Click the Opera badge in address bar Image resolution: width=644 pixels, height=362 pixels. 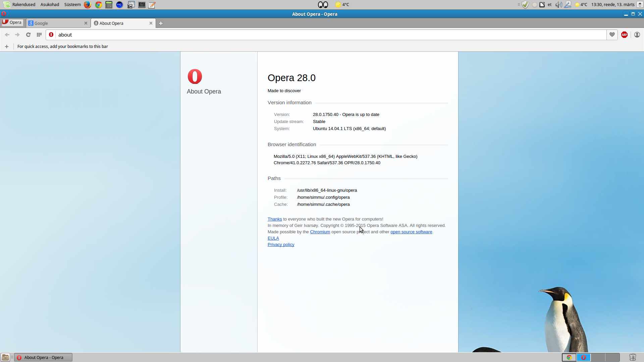(51, 35)
